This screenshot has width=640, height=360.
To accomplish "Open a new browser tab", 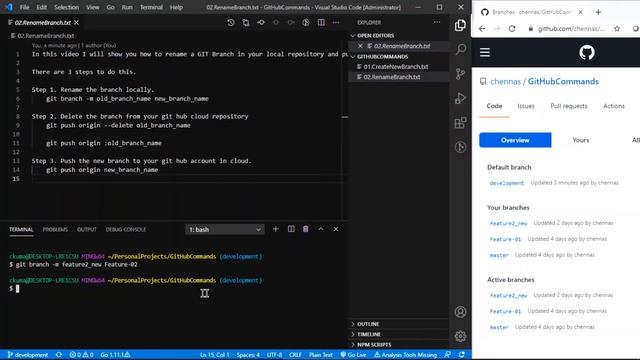I will [x=598, y=12].
